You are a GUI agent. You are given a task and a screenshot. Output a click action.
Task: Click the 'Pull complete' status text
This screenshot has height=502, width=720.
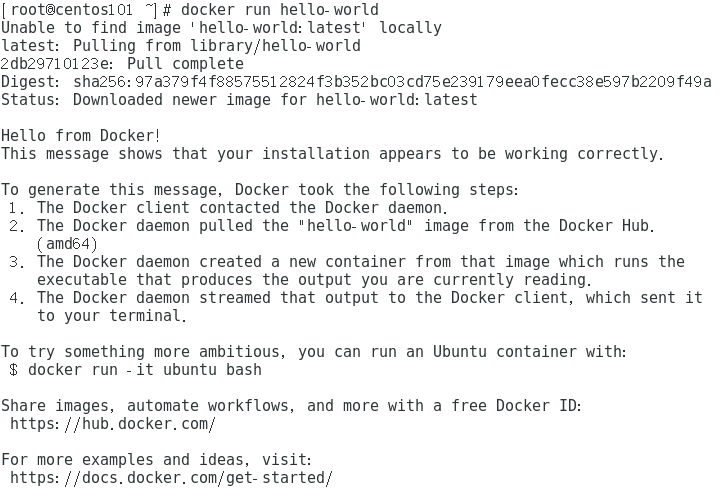(186, 64)
